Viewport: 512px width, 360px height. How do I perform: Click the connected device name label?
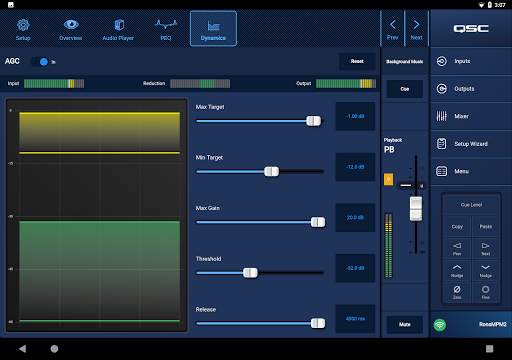pos(493,324)
